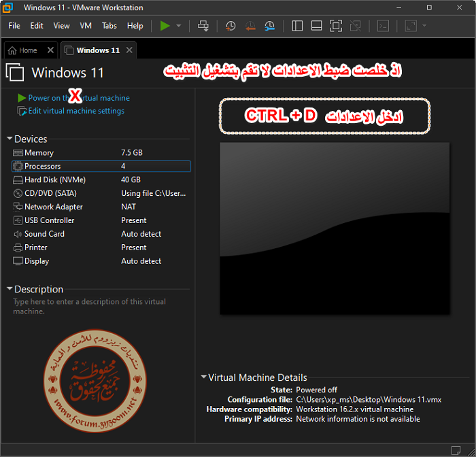Select the CD/DVD (SATA) device row
Viewport: 476px width, 457px height.
click(x=101, y=193)
